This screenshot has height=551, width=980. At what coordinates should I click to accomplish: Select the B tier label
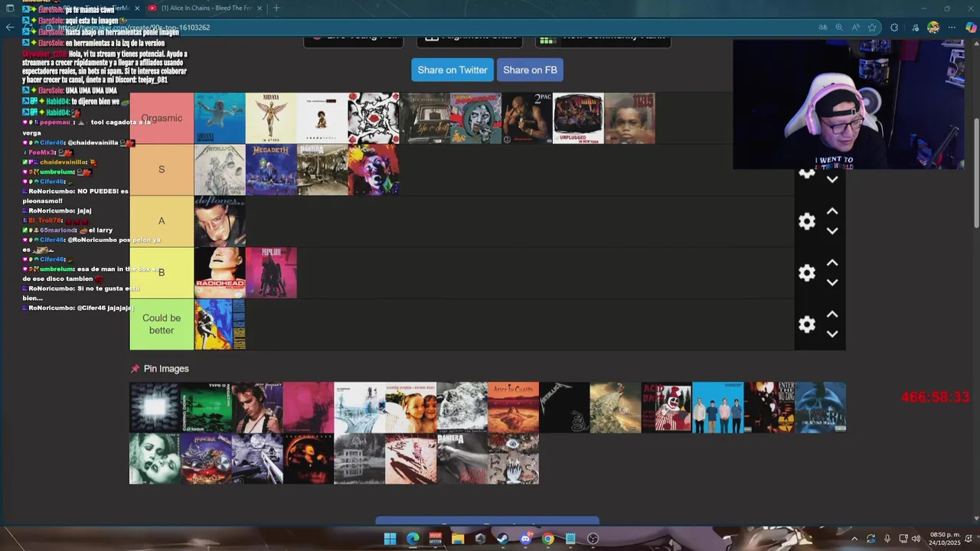pos(162,272)
